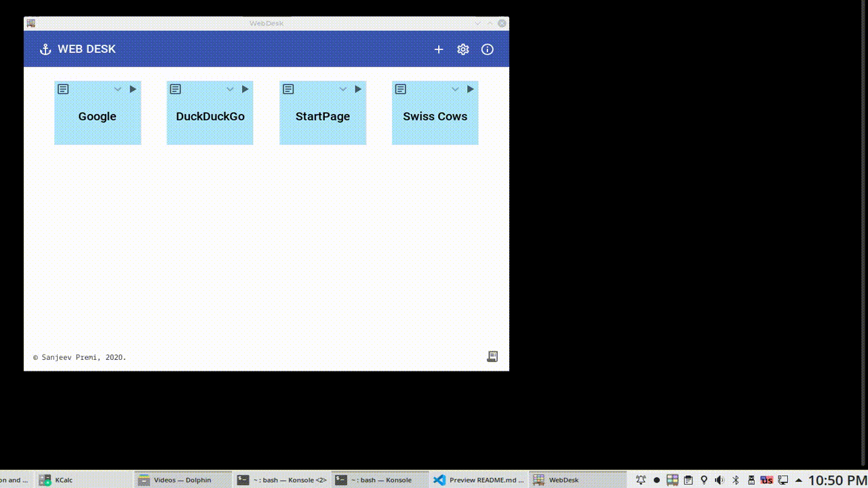Click the Swiss Cows card title

point(435,117)
